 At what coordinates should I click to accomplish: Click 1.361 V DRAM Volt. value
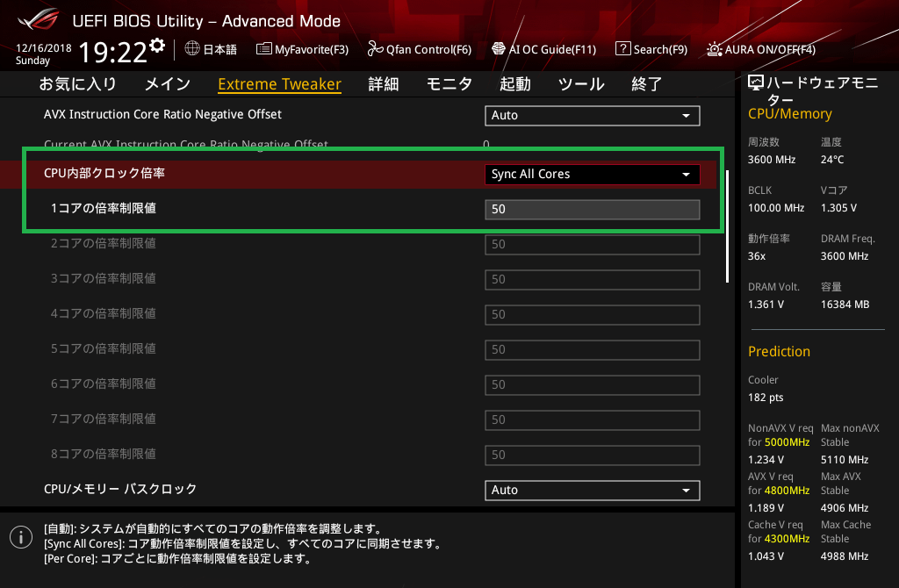[x=766, y=305]
